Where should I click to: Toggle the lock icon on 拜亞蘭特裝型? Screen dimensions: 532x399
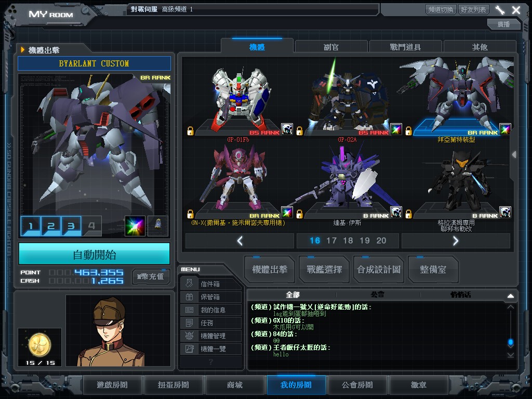pos(408,130)
